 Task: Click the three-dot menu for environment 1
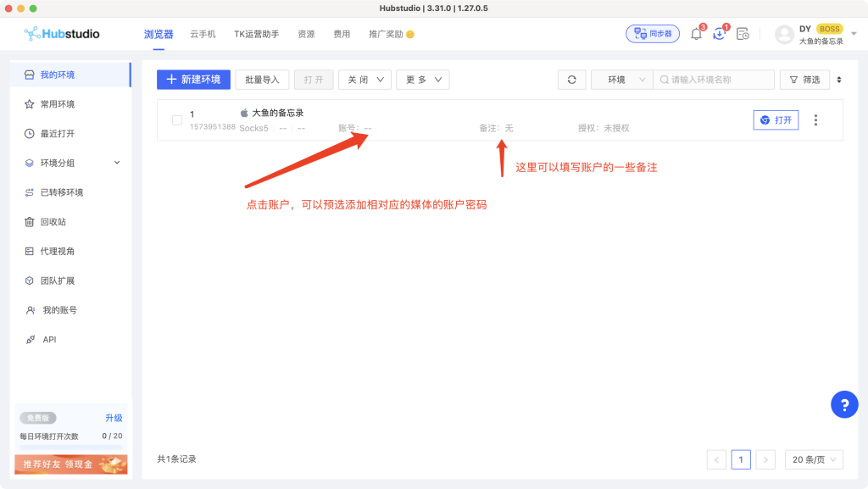pyautogui.click(x=815, y=120)
